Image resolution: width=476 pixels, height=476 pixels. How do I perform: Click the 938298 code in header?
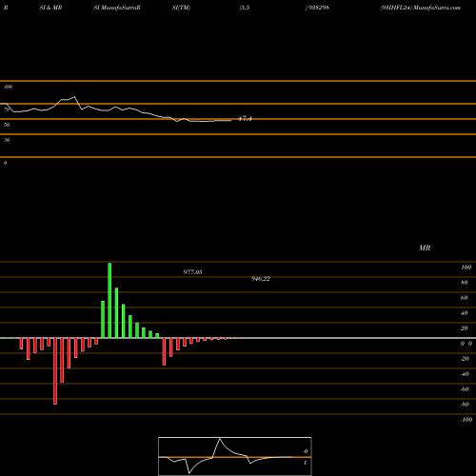pyautogui.click(x=318, y=8)
